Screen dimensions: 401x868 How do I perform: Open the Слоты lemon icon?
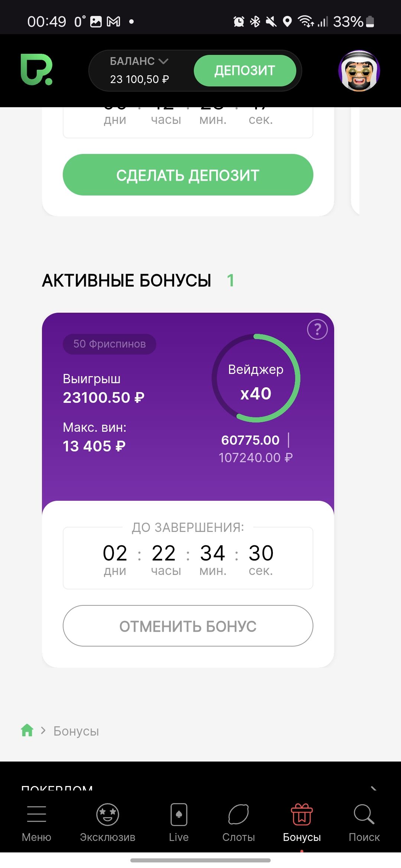point(238,814)
